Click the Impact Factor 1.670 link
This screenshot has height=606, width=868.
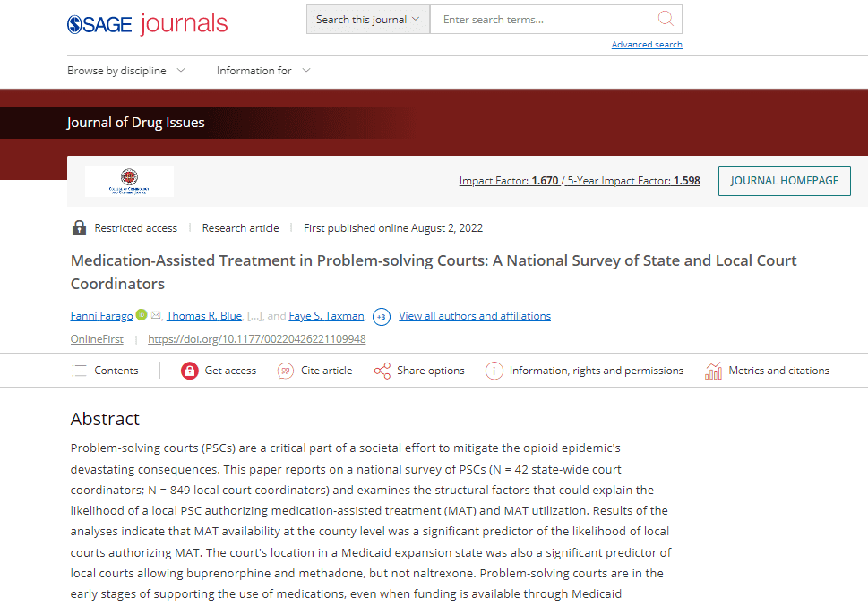tap(509, 181)
